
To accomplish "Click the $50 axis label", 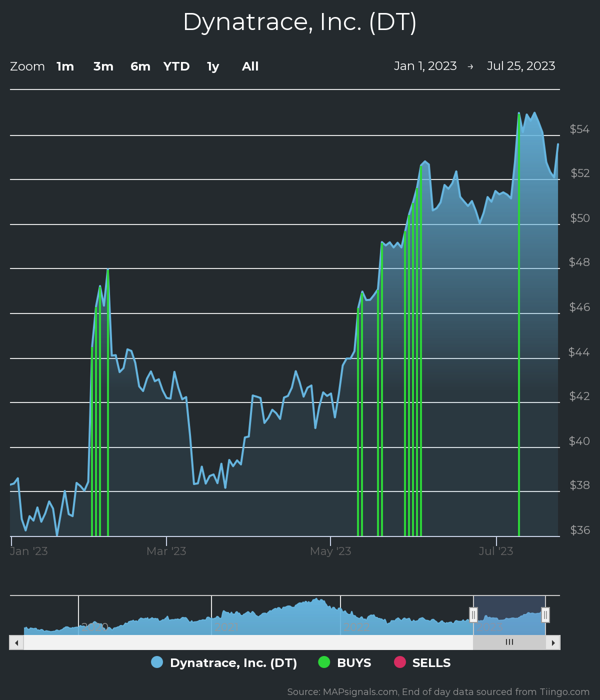I will pyautogui.click(x=580, y=218).
